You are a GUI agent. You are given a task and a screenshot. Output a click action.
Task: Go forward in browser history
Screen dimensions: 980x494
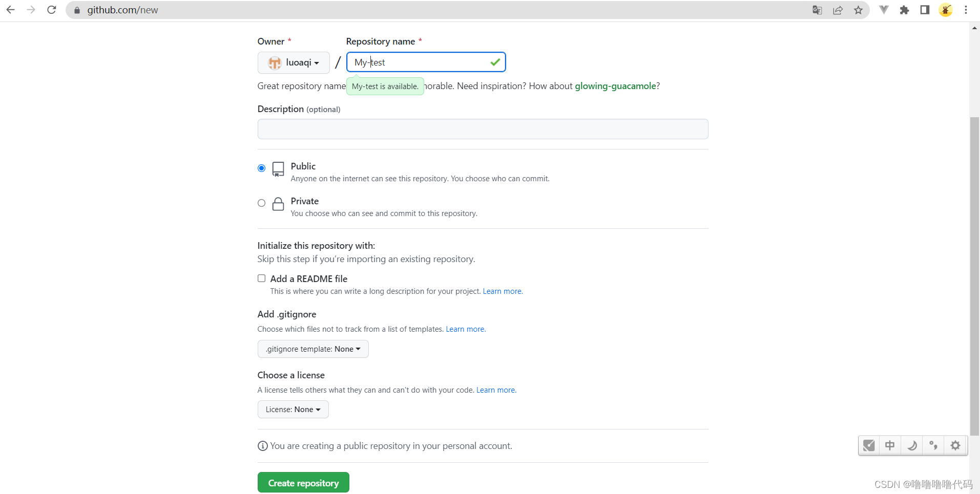[31, 10]
